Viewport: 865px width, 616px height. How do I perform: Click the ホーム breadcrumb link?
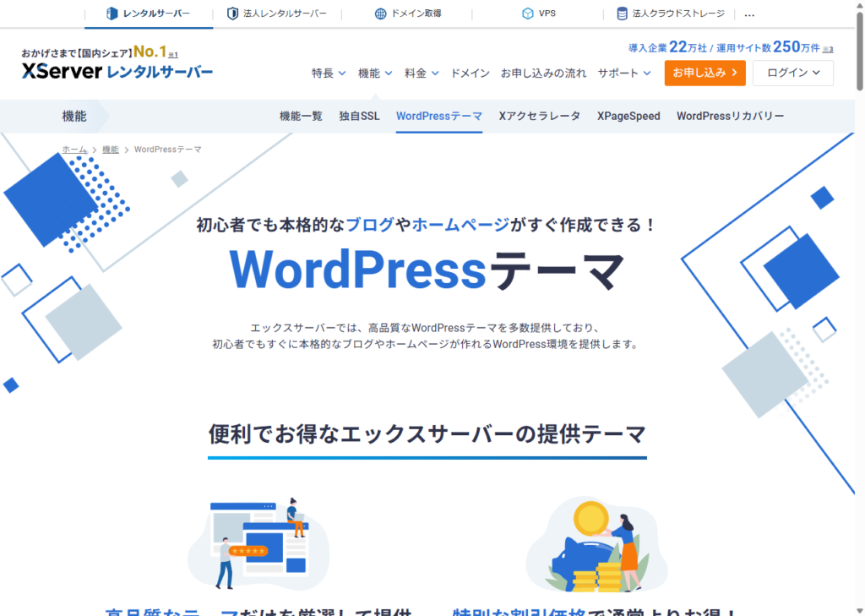click(74, 150)
